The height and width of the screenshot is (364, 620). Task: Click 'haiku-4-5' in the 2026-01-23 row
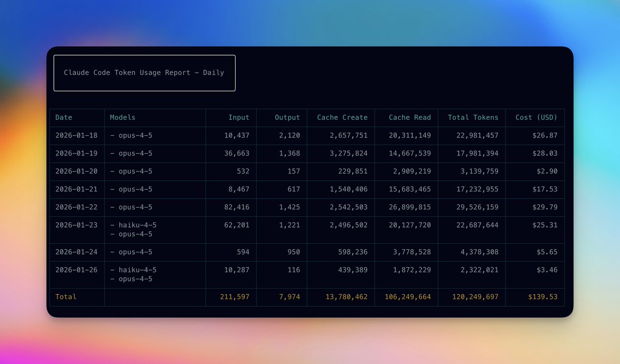138,226
